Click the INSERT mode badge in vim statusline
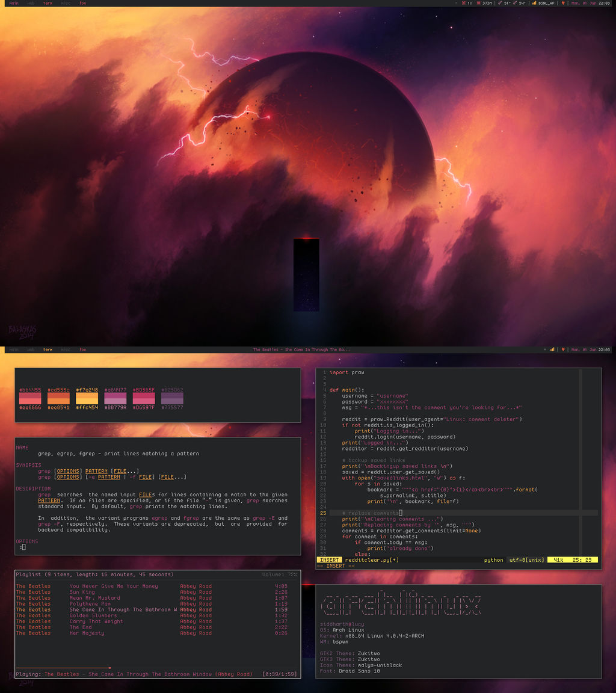Screen dimensions: 616x693 click(x=329, y=560)
